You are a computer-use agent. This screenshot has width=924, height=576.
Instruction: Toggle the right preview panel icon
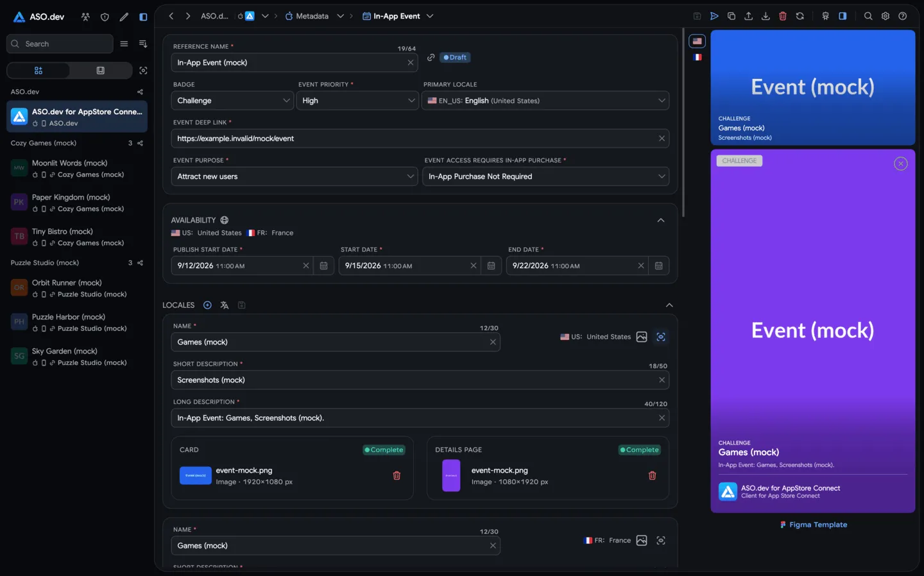click(843, 16)
